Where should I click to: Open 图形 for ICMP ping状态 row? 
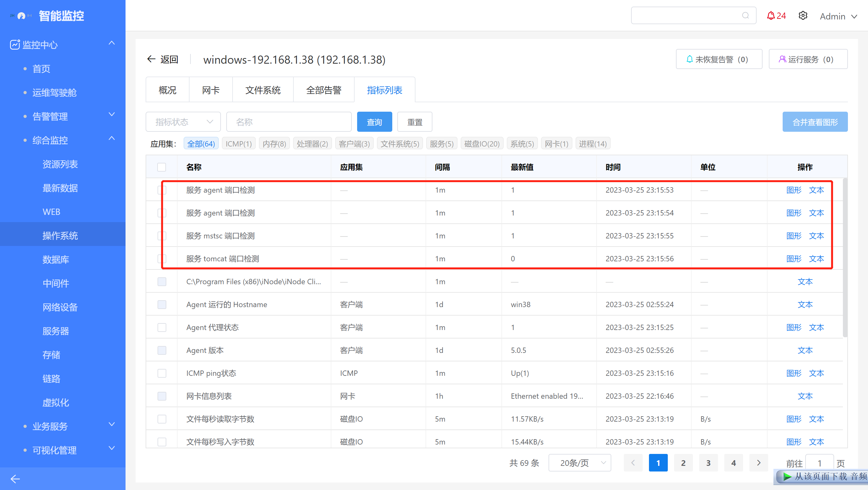[794, 373]
